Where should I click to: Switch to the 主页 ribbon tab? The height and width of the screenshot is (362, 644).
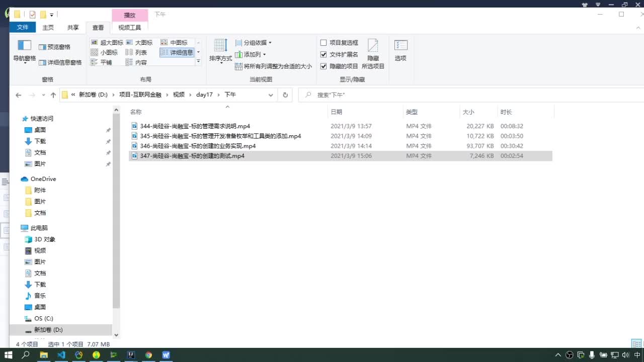click(48, 28)
